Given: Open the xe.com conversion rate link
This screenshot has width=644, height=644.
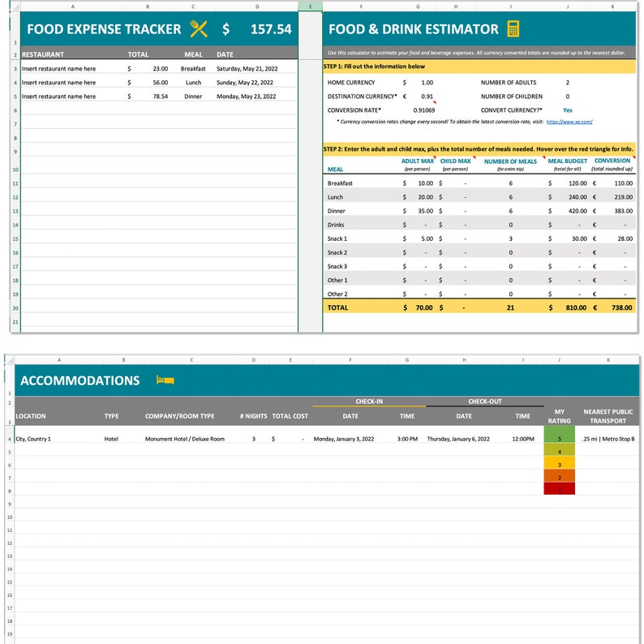Looking at the screenshot, I should 569,122.
